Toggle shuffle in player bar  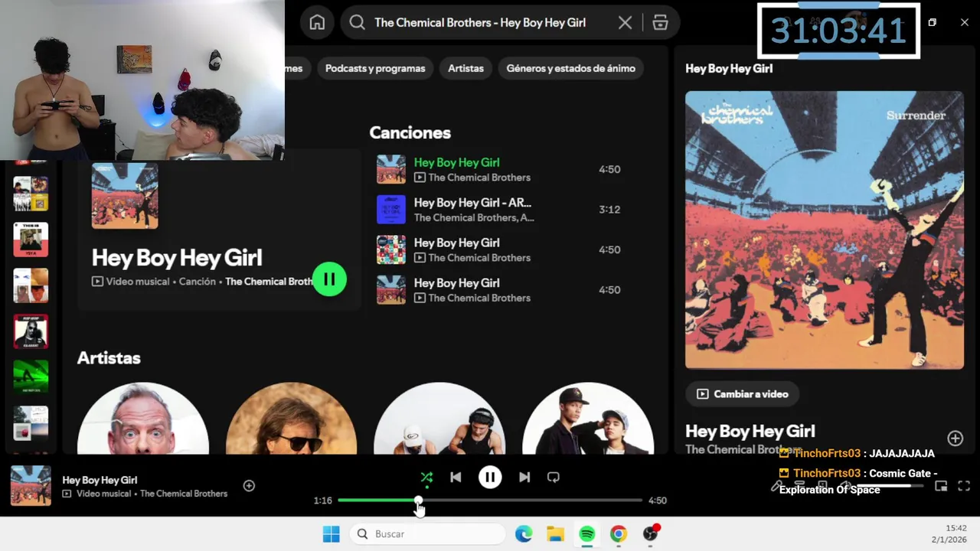[x=426, y=478]
